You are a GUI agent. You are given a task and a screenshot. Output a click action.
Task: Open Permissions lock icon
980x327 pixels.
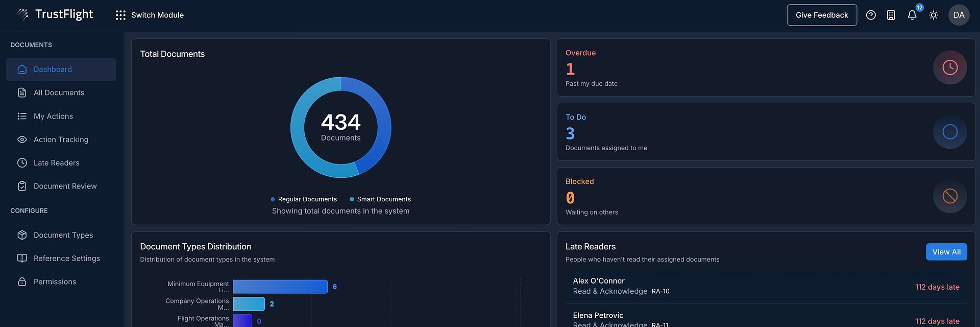pyautogui.click(x=22, y=282)
